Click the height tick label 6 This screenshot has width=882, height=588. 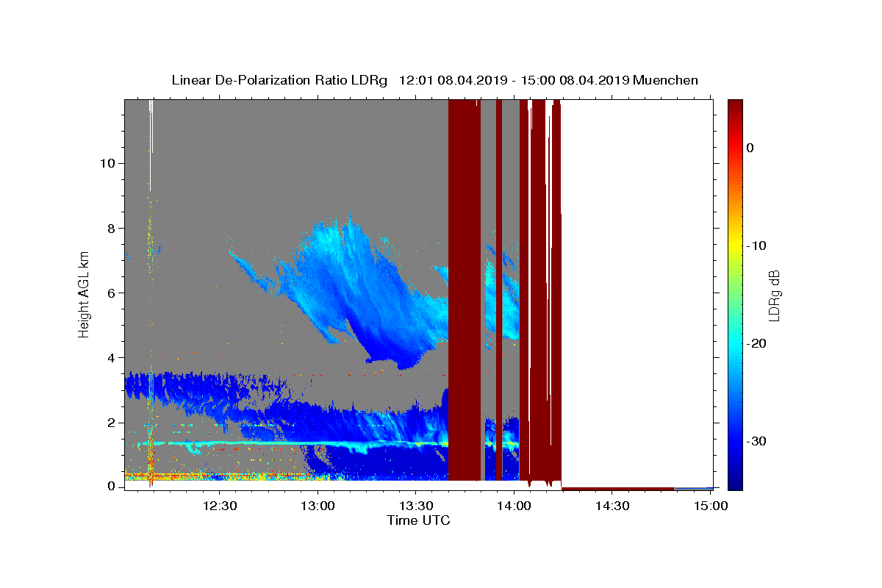110,293
